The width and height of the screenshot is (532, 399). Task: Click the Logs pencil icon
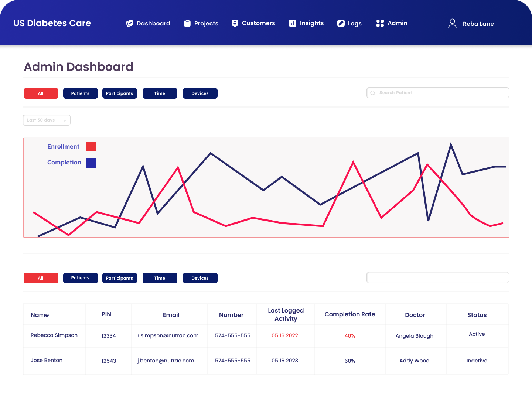click(341, 23)
